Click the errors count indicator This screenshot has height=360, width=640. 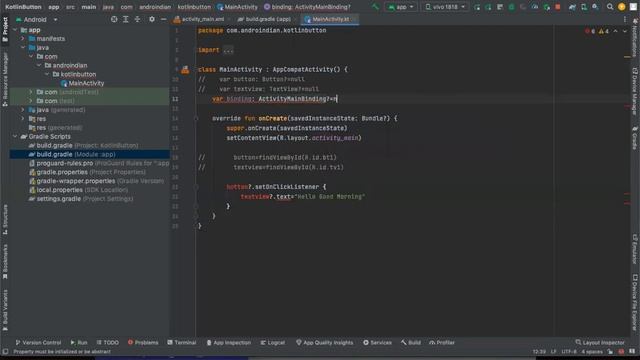pos(590,31)
